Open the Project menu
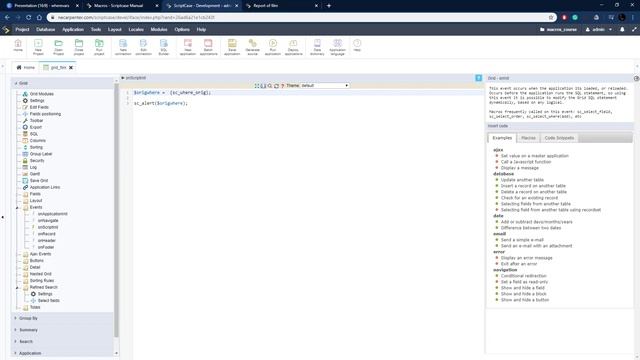 [22, 29]
